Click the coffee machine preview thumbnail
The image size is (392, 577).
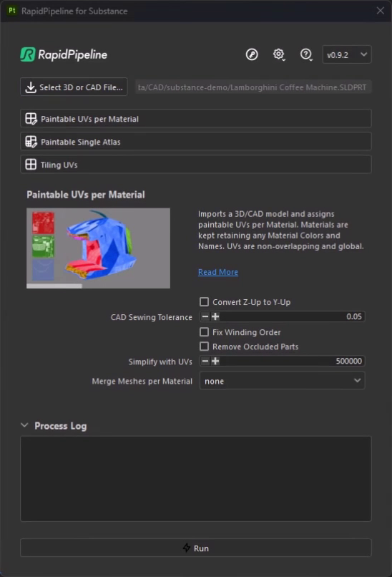coord(98,248)
